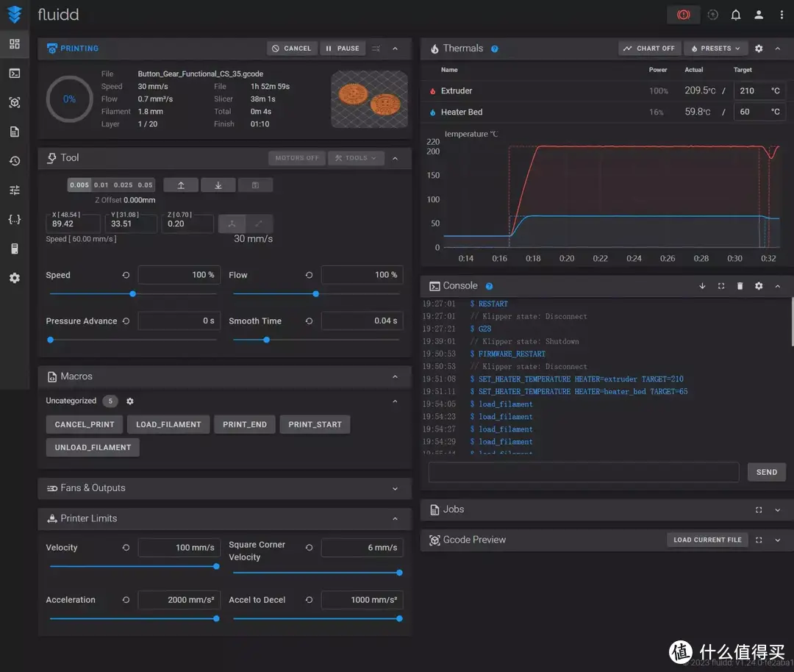Viewport: 794px width, 672px height.
Task: Clear console with trash icon
Action: [740, 286]
